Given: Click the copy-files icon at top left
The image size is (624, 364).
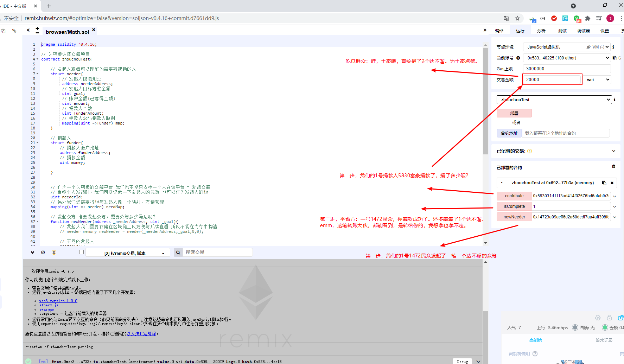Looking at the screenshot, I should (3, 31).
